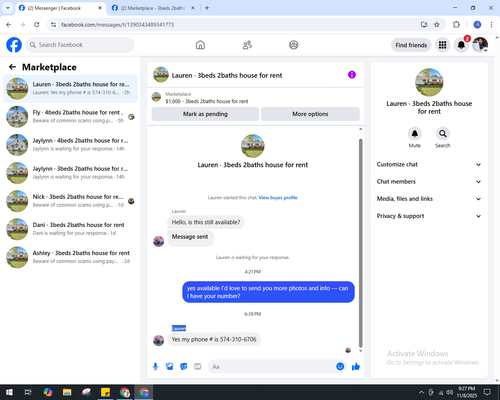
Task: Choose a GIF icon
Action: tap(198, 367)
